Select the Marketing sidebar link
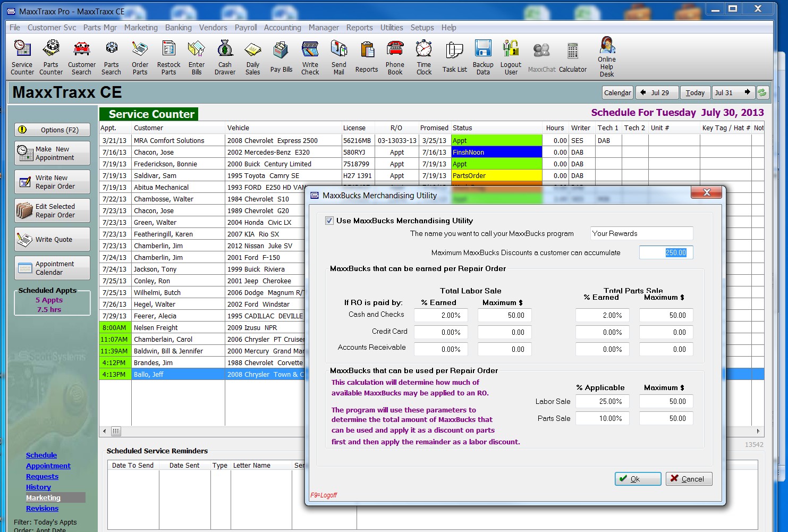788x532 pixels. 43,498
